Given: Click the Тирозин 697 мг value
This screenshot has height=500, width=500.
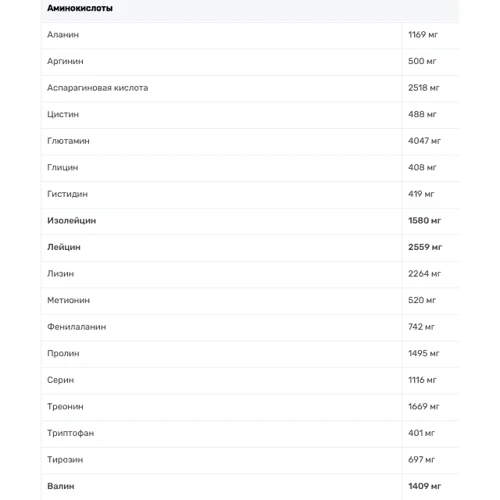Looking at the screenshot, I should tap(421, 460).
